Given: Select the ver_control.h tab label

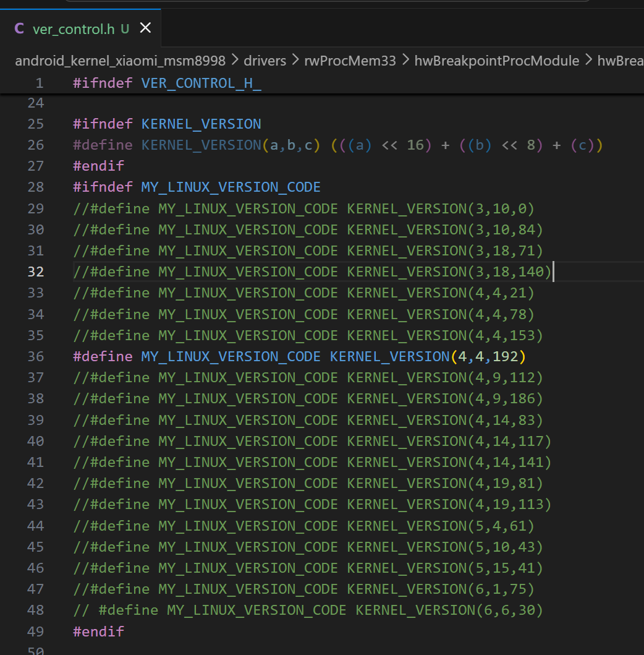Looking at the screenshot, I should pyautogui.click(x=73, y=28).
